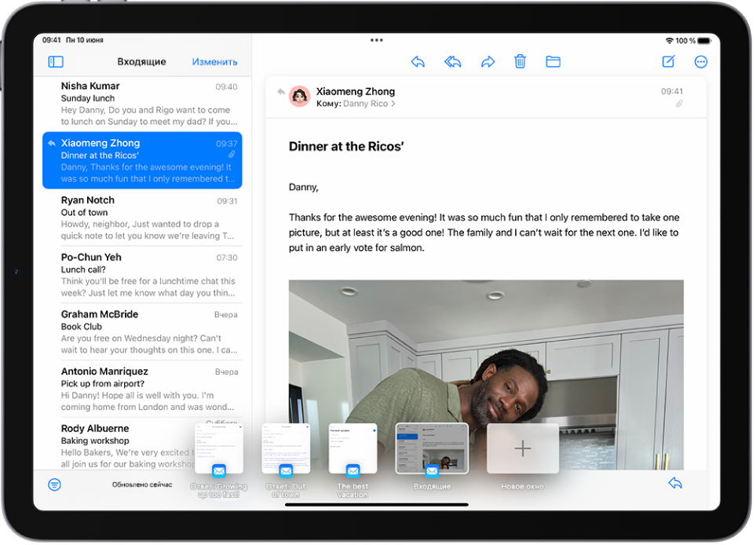Open Antonio Manriquez's airport pickup email
Image resolution: width=756 pixels, height=545 pixels.
142,389
